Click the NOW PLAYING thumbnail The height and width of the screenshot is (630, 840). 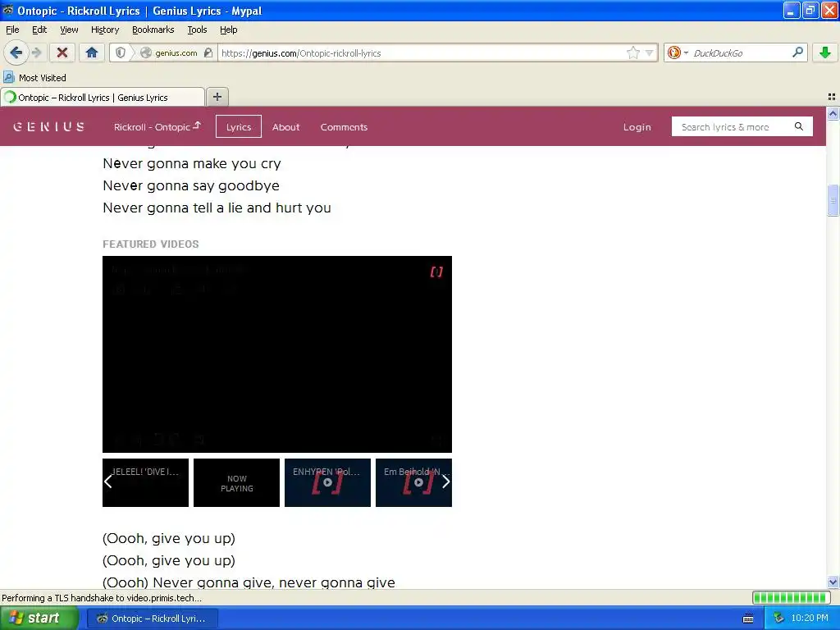pos(236,482)
